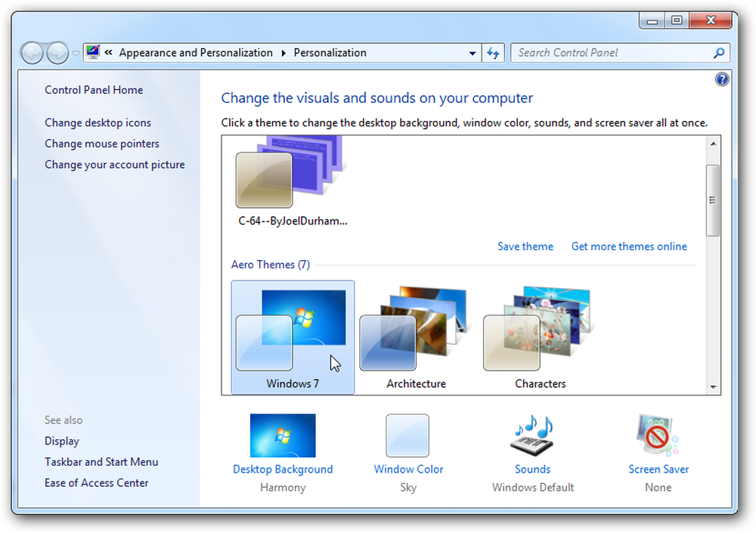The height and width of the screenshot is (533, 756).
Task: Go back with the Back arrow button
Action: tap(33, 53)
